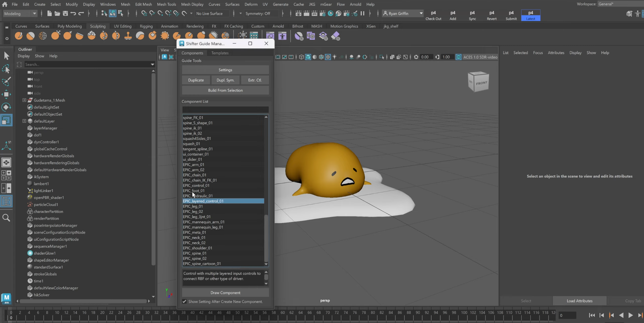This screenshot has height=323, width=644.
Task: Click p4 Revert shelf button
Action: point(491,15)
